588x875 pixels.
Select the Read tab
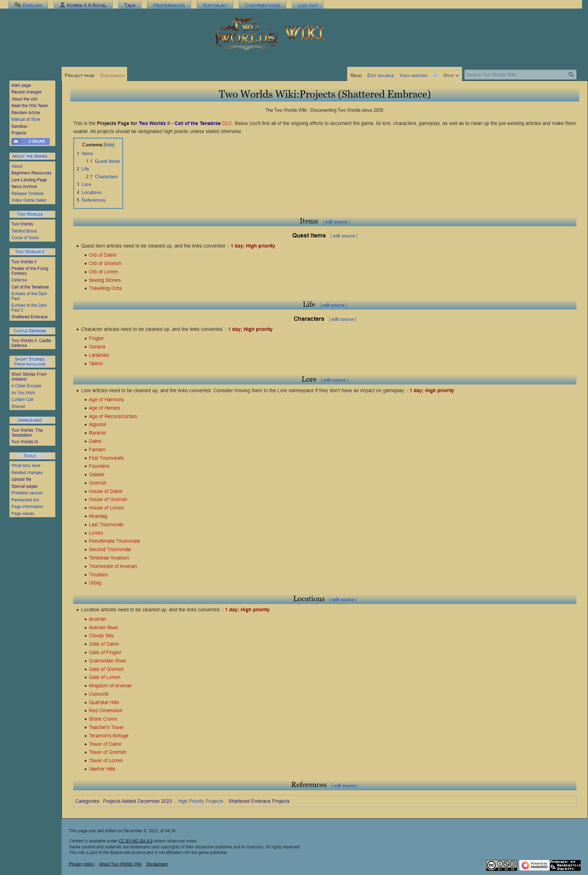356,75
